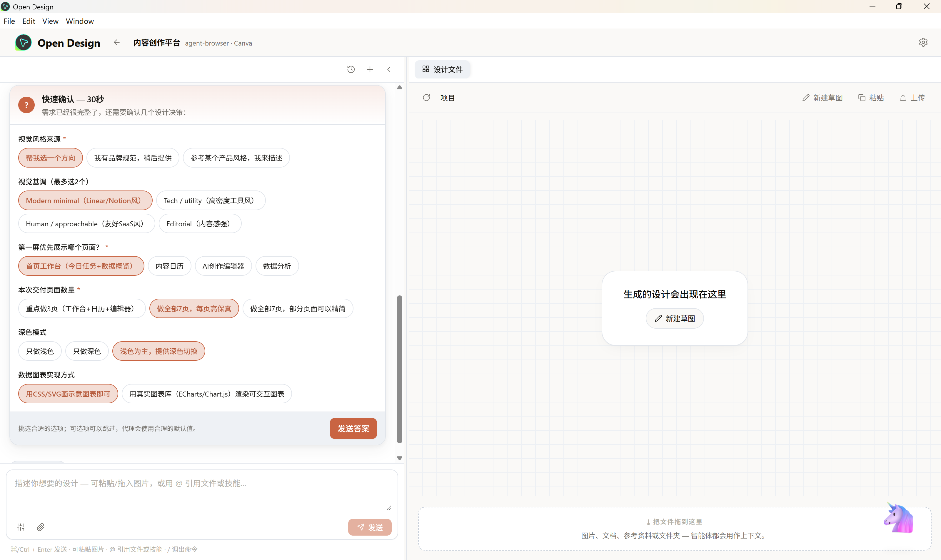Open input adjustment sliders icon
Screen dimensions: 941x560
tap(21, 527)
